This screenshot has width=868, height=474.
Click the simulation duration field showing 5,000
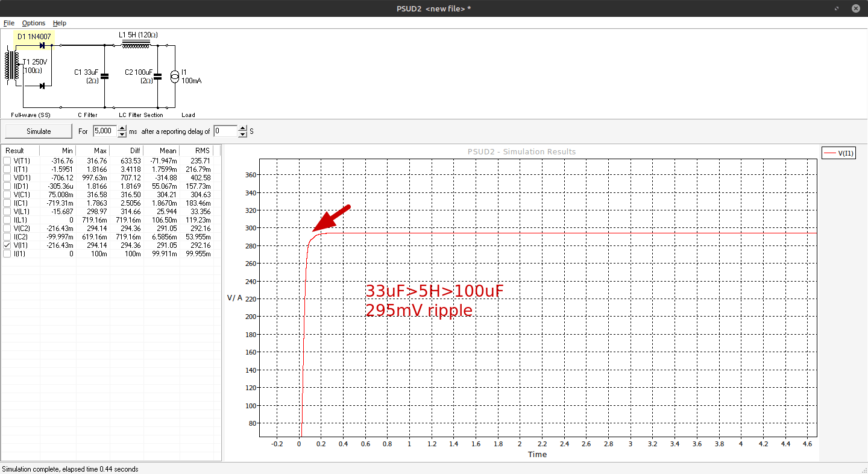(105, 131)
